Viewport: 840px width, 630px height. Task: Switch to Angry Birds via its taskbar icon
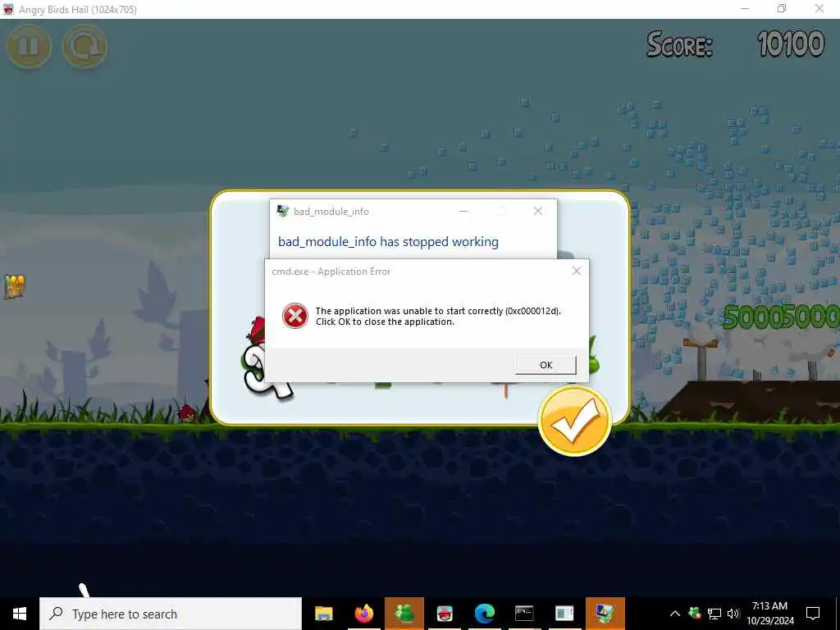pyautogui.click(x=445, y=614)
